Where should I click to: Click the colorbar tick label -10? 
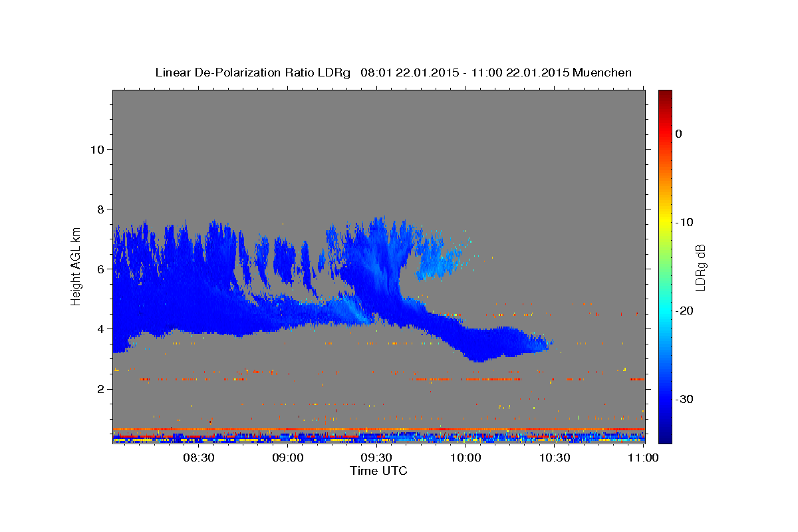tap(683, 222)
